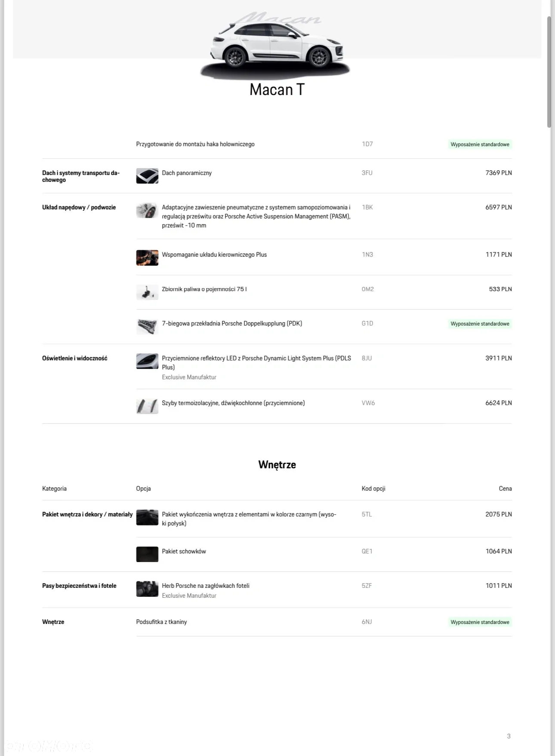Screen dimensions: 555x756
Task: Click the page's vertical scrollbar handle
Action: [x=549, y=72]
